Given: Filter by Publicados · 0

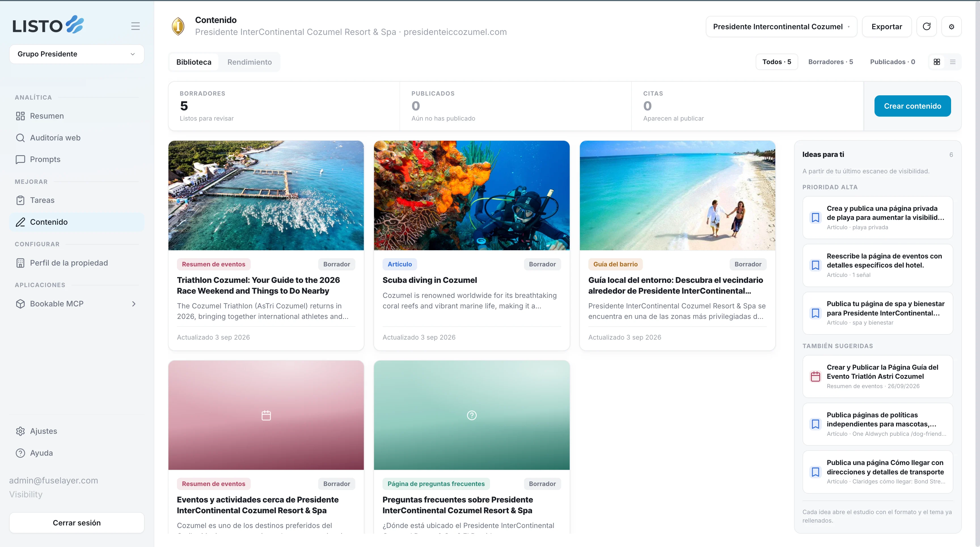Looking at the screenshot, I should pos(892,62).
